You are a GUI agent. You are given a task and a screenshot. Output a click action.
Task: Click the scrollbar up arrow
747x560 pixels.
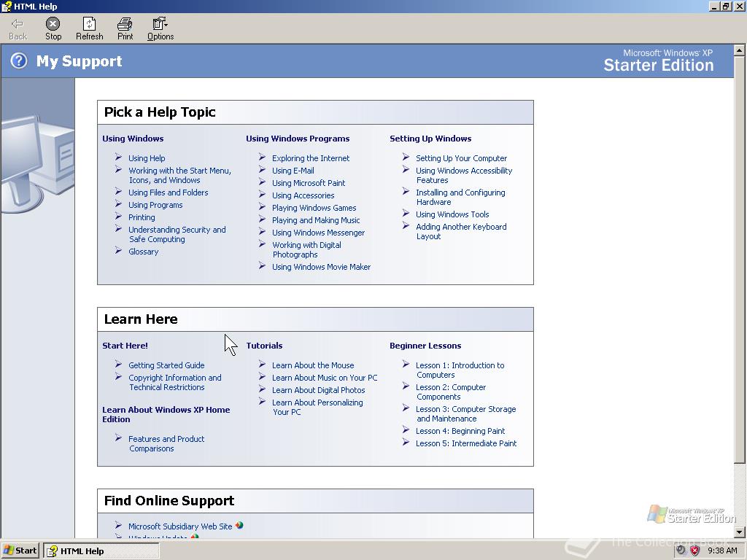pos(740,50)
